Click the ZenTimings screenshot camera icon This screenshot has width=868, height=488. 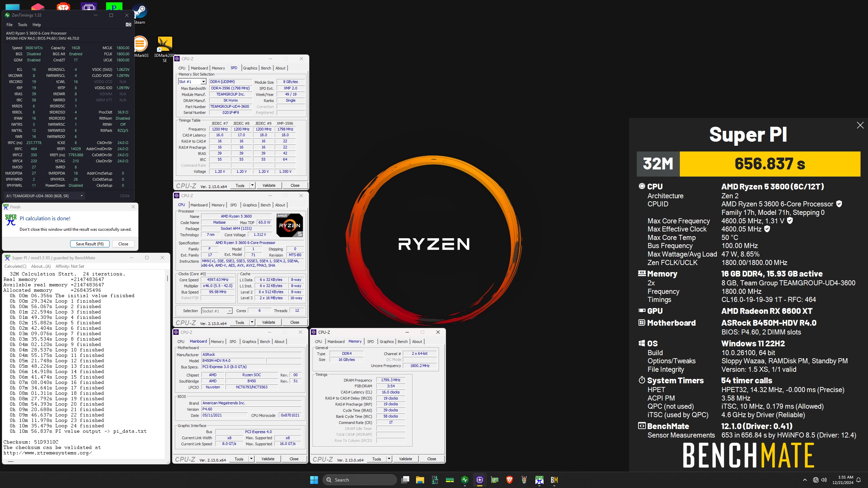(x=128, y=24)
